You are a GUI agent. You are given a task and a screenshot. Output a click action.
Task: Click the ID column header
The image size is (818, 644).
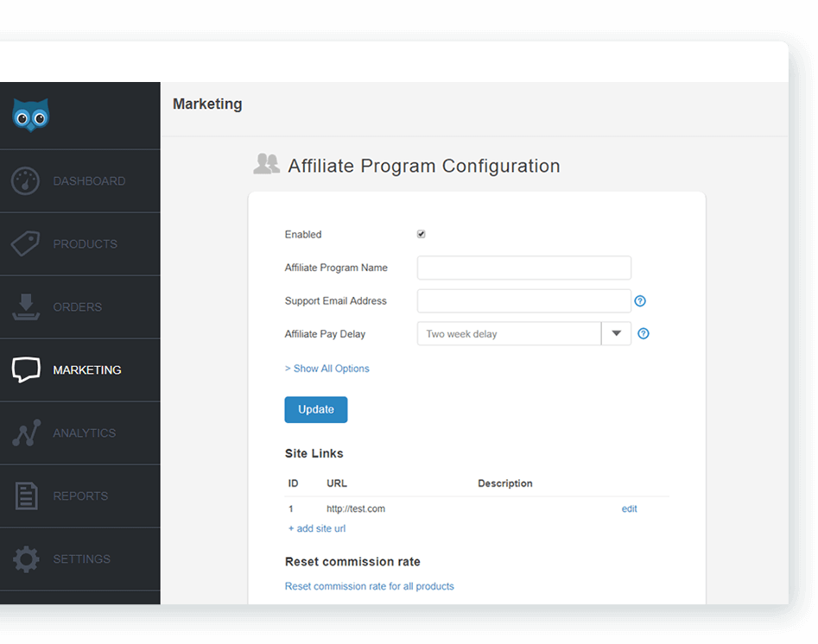coord(293,483)
